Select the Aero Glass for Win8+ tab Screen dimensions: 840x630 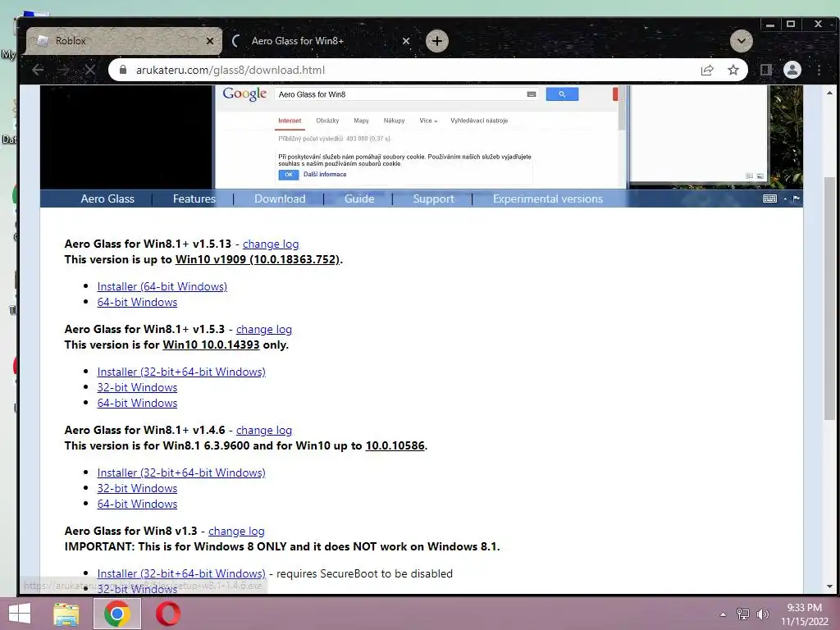point(320,41)
